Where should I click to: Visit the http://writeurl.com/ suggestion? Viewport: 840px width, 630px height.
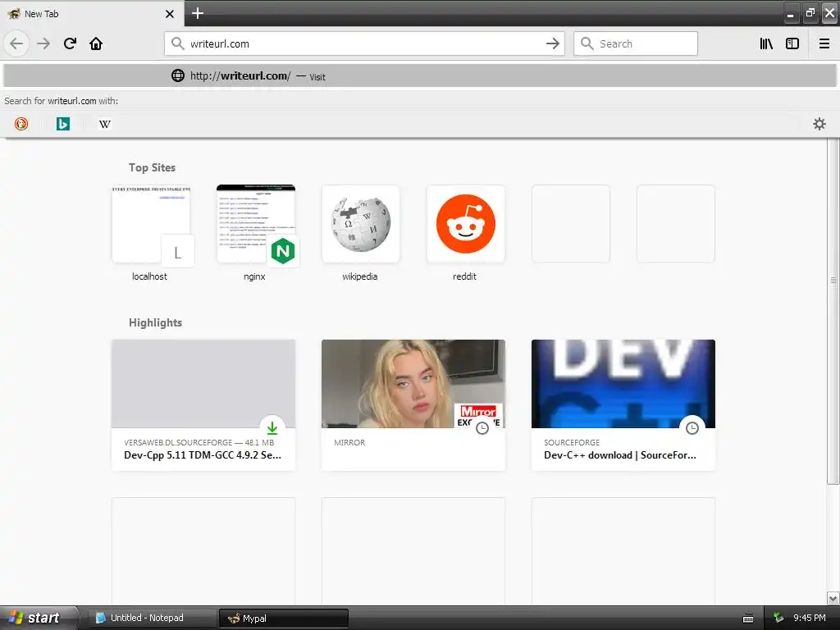tap(420, 75)
